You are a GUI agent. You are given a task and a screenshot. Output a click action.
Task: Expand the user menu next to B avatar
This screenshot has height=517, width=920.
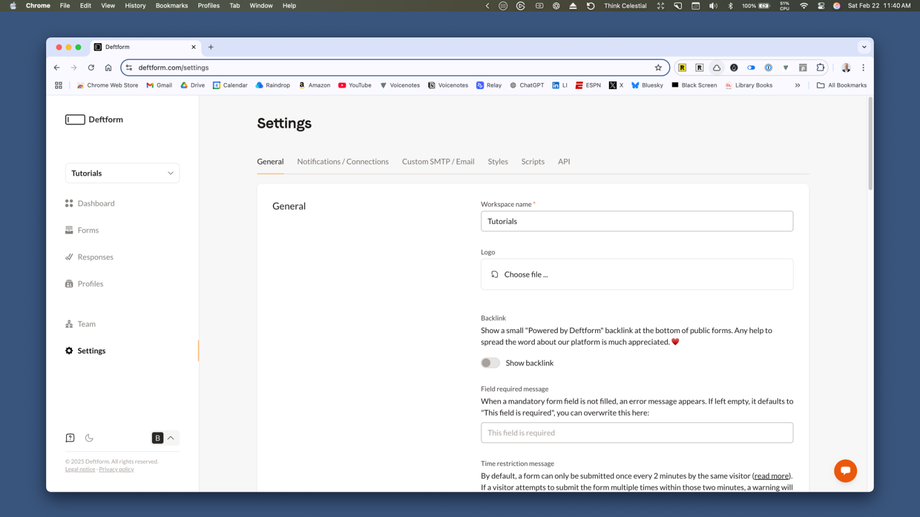point(171,438)
